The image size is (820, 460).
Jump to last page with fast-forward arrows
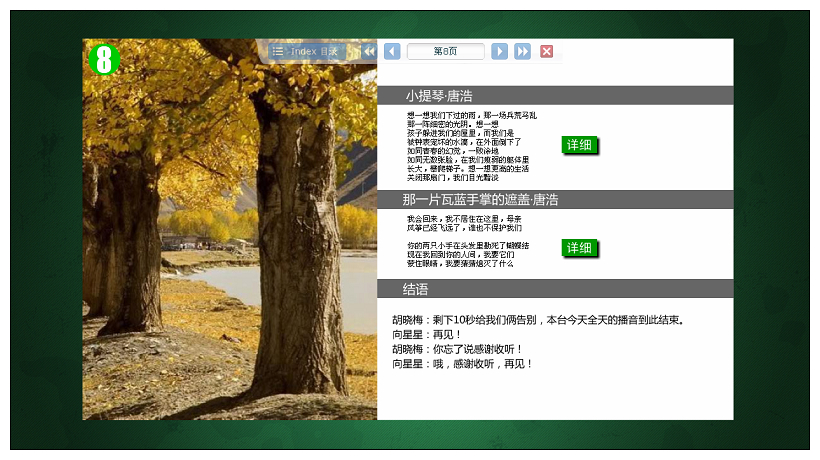522,51
